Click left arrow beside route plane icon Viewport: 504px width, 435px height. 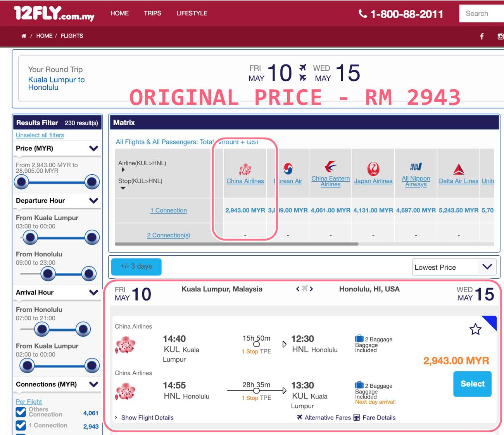point(298,289)
